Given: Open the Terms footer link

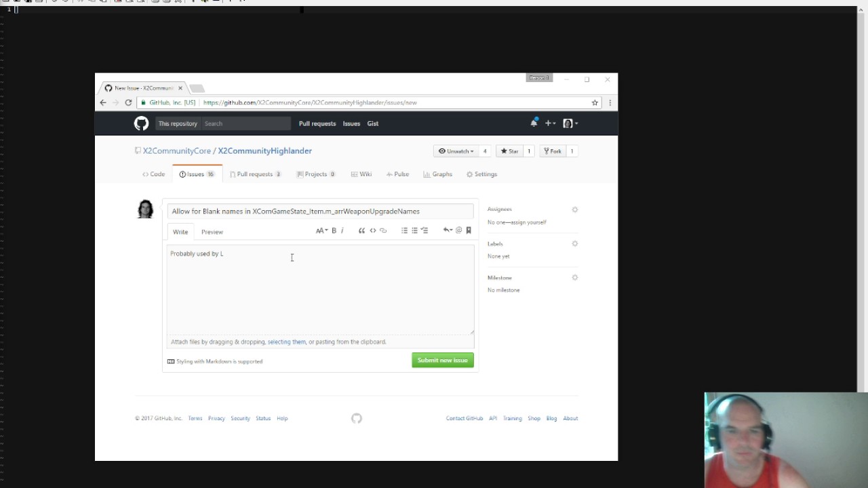Looking at the screenshot, I should [x=195, y=418].
